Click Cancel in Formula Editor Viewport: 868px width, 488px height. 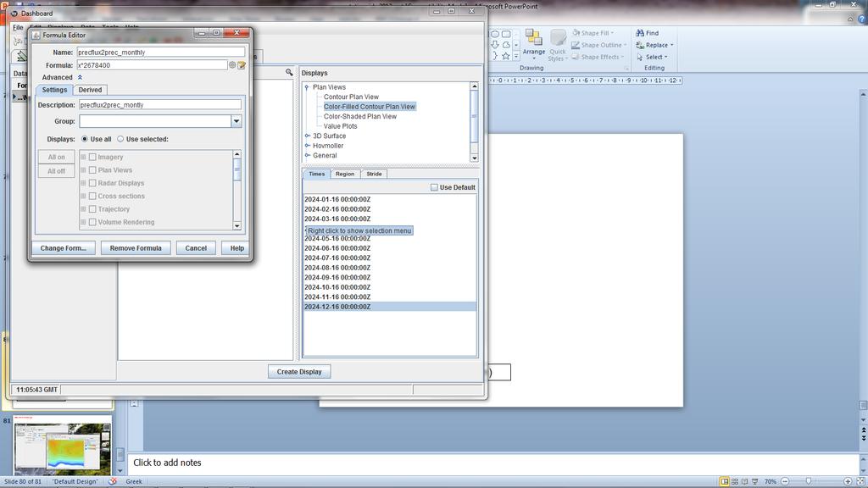pyautogui.click(x=196, y=248)
